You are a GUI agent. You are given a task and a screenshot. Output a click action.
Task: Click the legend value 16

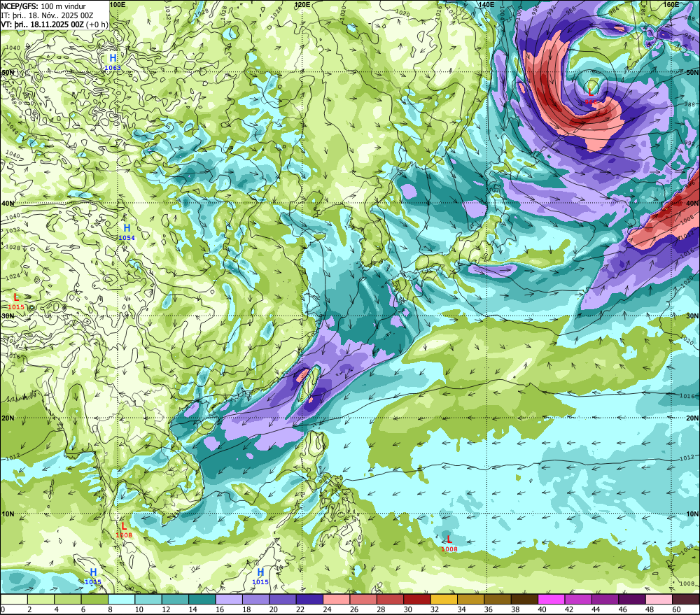point(220,609)
